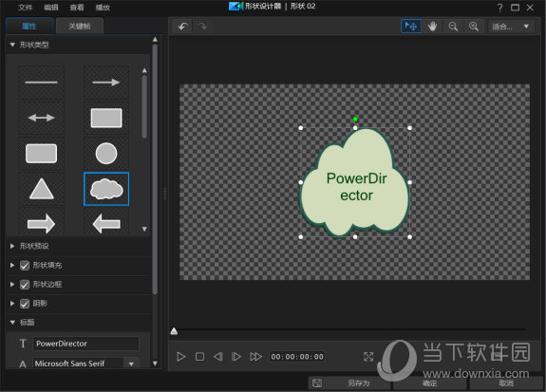Open the Microsoft Sans Serif font dropdown
Viewport: 546px width, 392px height.
pos(131,364)
